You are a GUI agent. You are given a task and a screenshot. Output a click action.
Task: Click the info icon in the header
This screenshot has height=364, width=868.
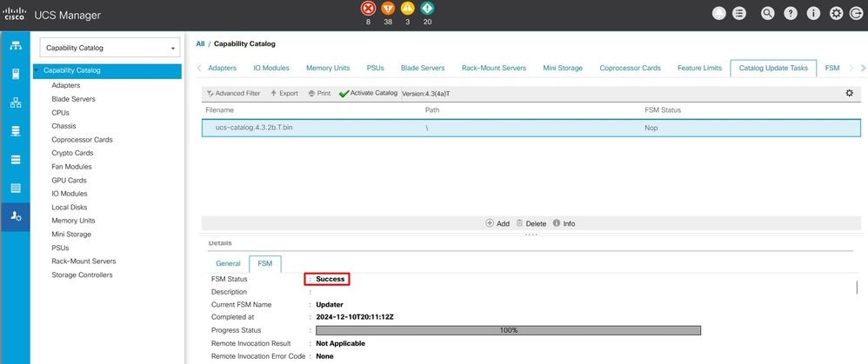click(813, 15)
